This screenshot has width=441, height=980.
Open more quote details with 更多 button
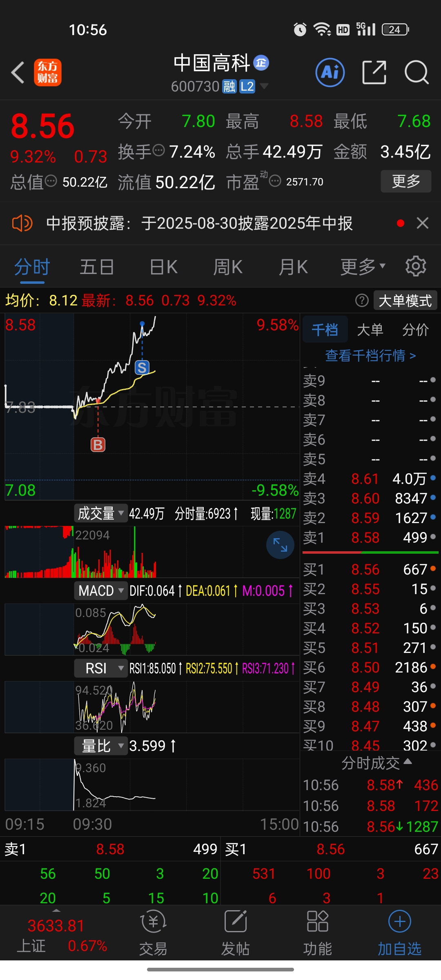(406, 181)
